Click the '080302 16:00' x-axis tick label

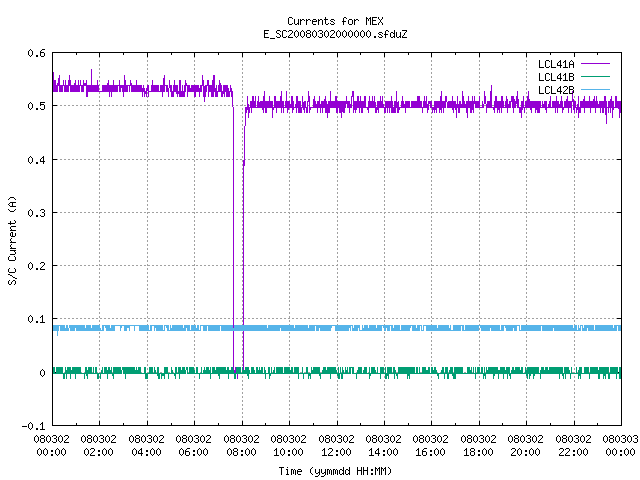(431, 446)
